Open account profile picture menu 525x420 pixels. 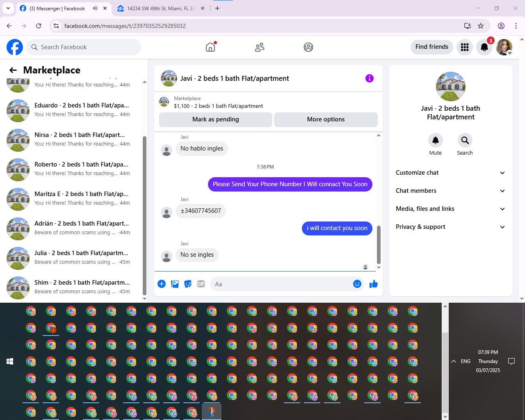(x=504, y=47)
